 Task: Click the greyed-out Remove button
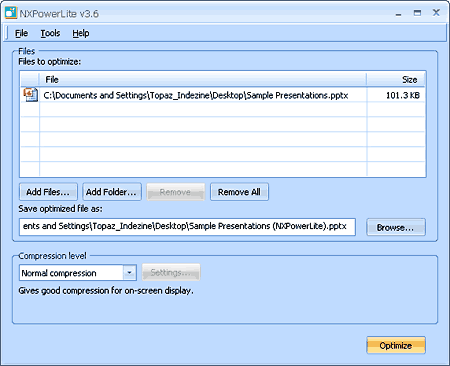[176, 192]
